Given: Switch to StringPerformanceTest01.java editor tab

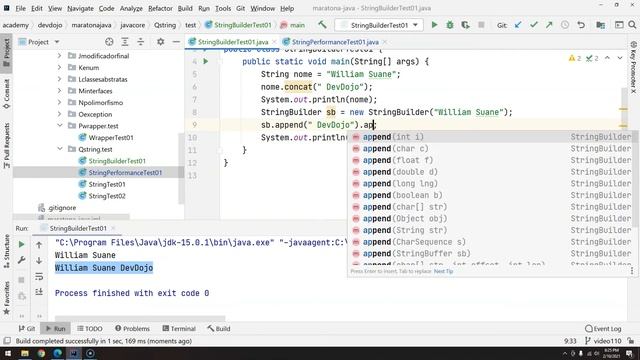Looking at the screenshot, I should pyautogui.click(x=335, y=42).
